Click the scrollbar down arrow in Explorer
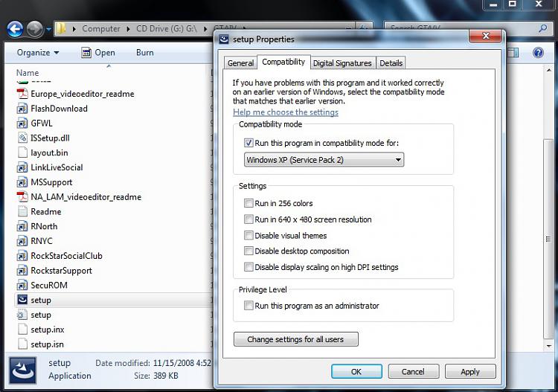The image size is (558, 392). 549,345
